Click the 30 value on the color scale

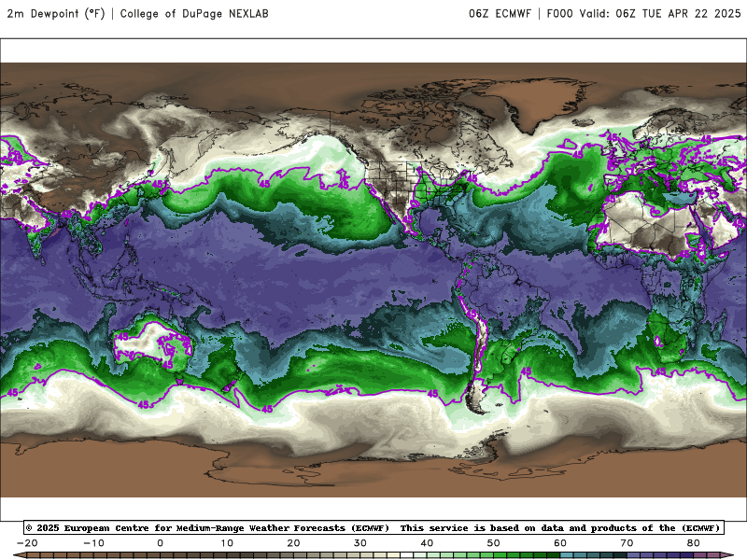click(360, 543)
